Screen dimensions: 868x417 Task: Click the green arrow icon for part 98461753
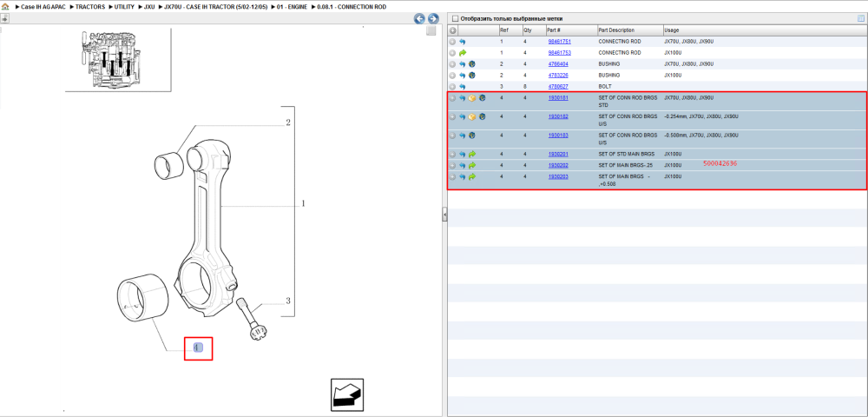[x=463, y=53]
